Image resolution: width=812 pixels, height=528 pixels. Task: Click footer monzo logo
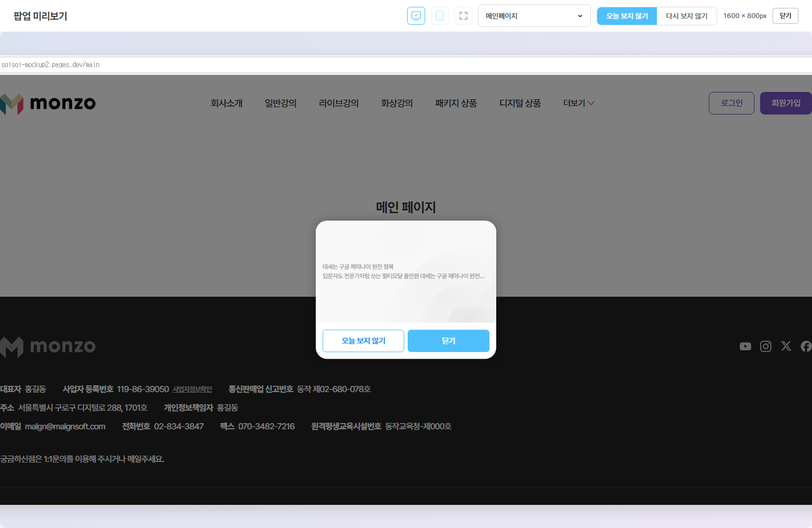point(48,346)
